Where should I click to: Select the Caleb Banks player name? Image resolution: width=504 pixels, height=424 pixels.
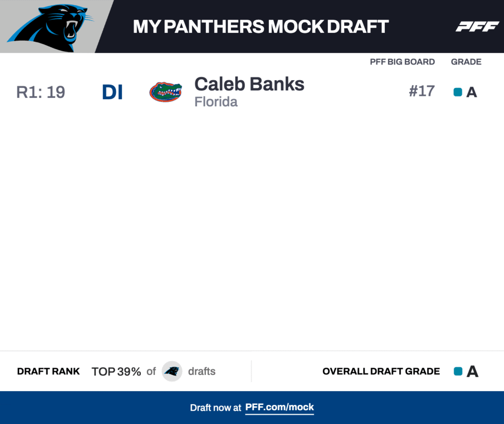tap(249, 84)
